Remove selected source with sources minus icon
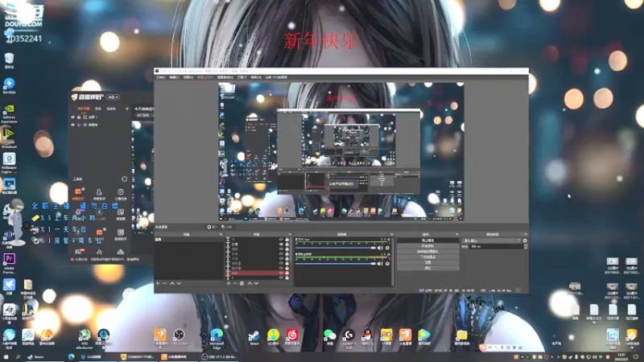 click(235, 283)
